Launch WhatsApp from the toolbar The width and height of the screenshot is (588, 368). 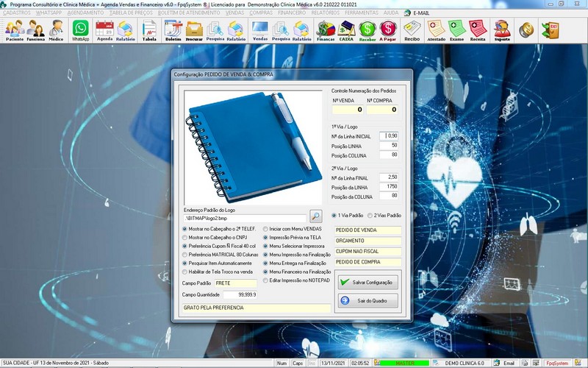[81, 30]
